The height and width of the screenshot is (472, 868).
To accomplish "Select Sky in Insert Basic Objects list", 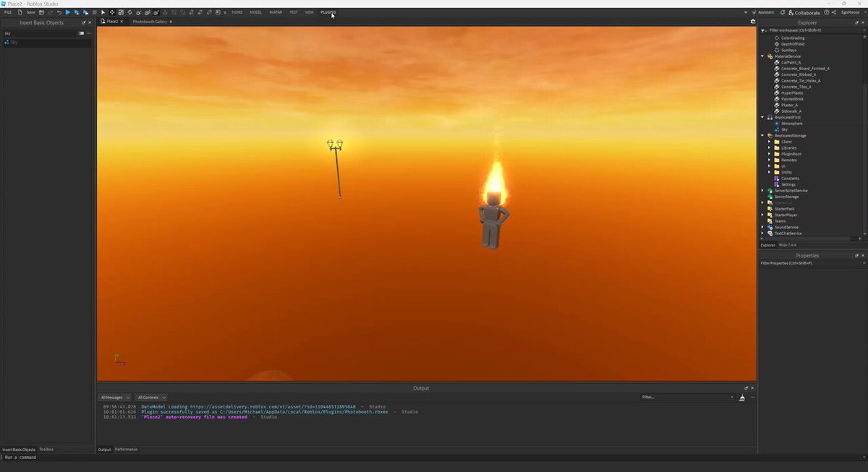I will 46,43.
